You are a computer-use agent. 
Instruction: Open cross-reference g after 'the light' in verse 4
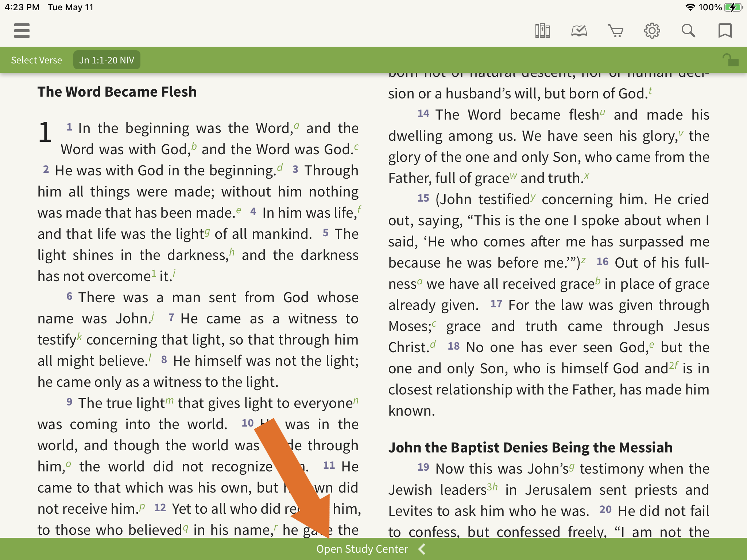tap(207, 232)
